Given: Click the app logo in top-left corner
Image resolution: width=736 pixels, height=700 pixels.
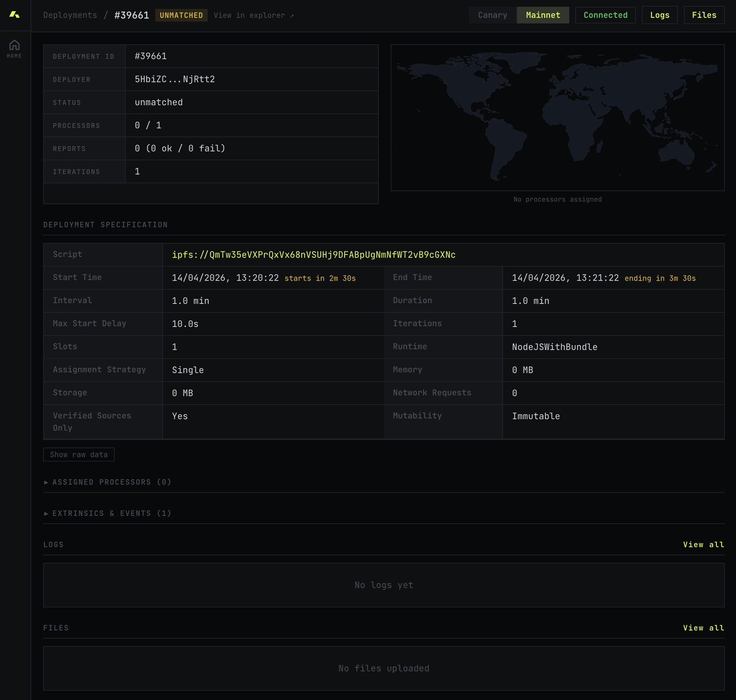Looking at the screenshot, I should 15,15.
